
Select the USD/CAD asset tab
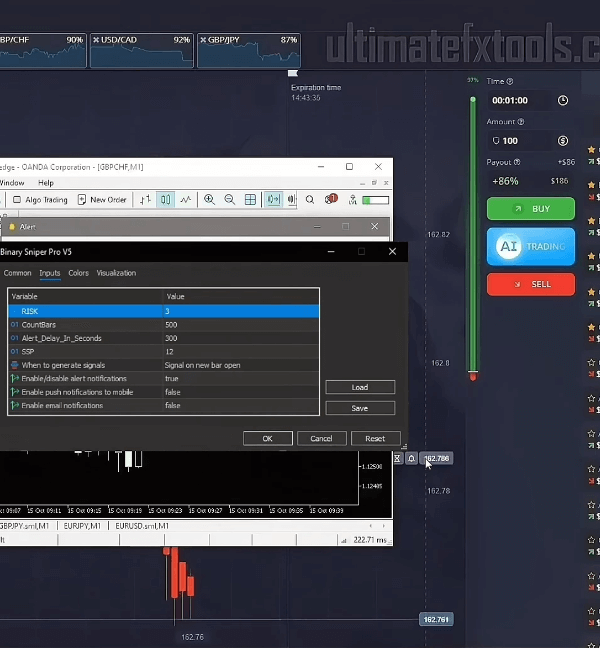click(142, 50)
